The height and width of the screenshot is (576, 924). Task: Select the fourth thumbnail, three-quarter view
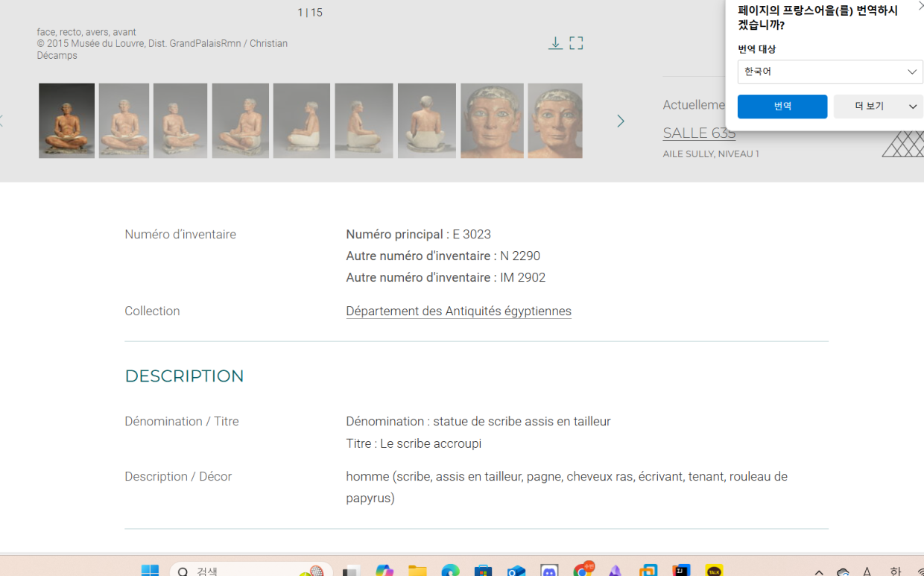tap(240, 121)
